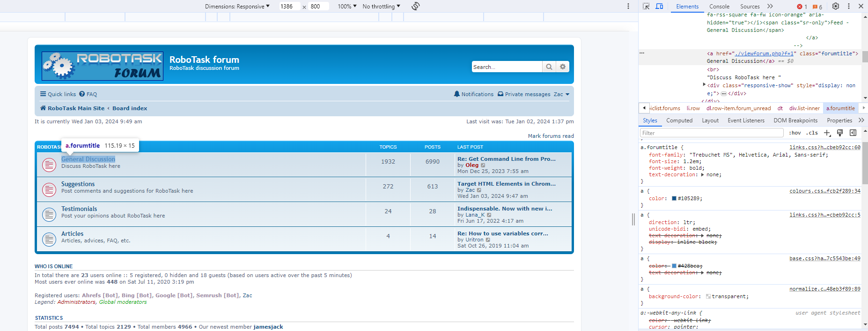Open the Quick links menu

coord(58,94)
